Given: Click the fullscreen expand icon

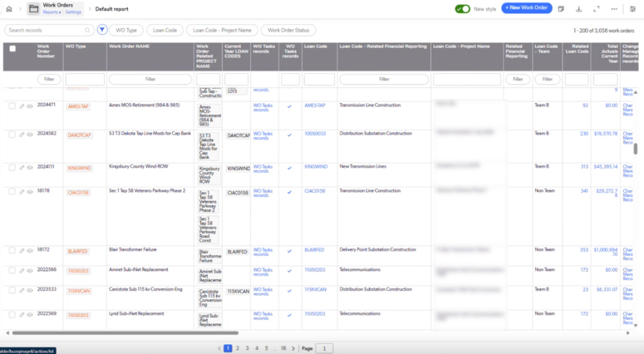Looking at the screenshot, I should coord(596,9).
